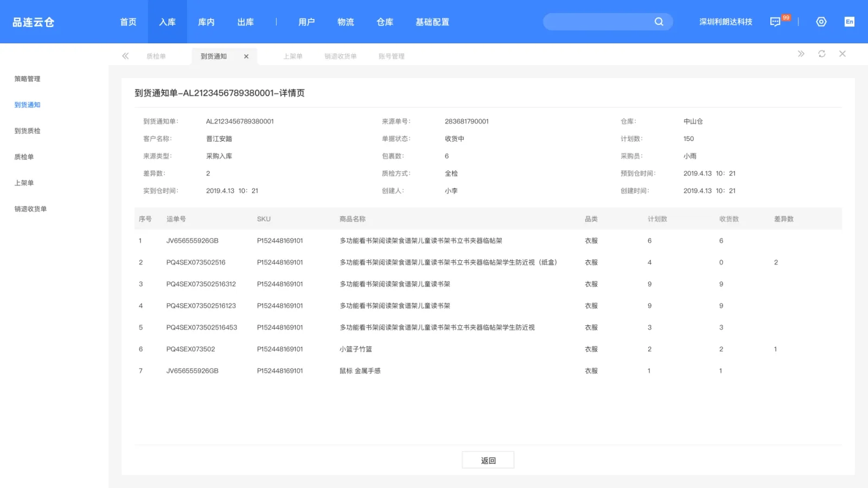Click 客户名称 value 晋江安踏
This screenshot has width=868, height=488.
[x=219, y=139]
